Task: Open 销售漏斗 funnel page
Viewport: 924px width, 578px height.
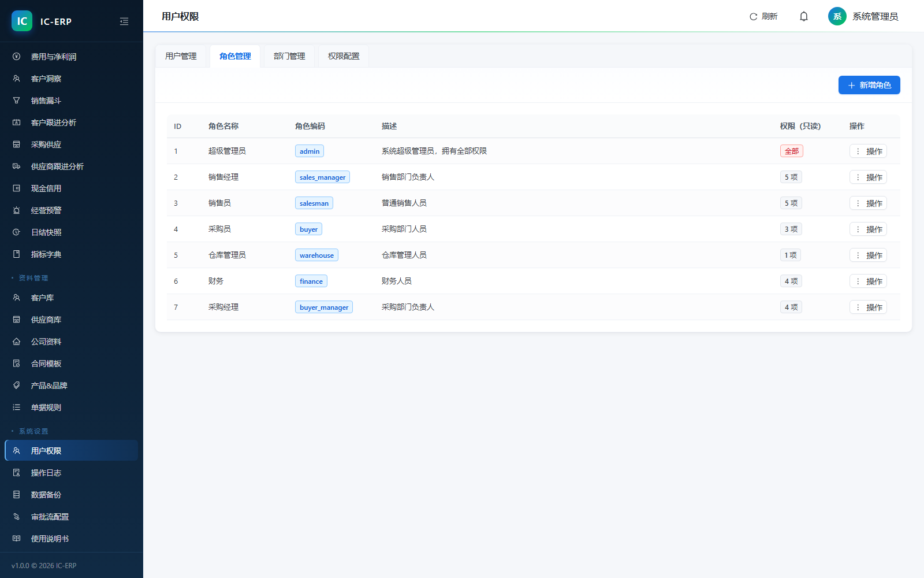Action: coord(72,101)
